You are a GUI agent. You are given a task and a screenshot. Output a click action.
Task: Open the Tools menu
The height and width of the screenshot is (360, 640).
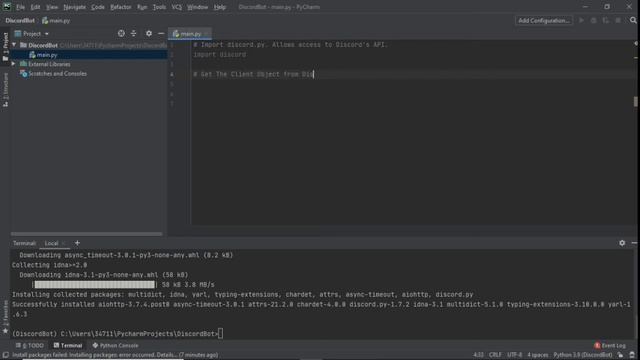[x=159, y=7]
